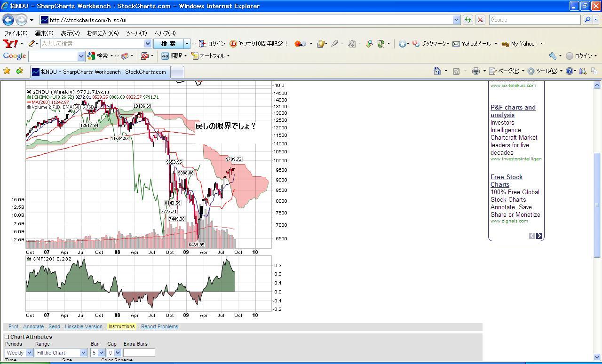602x364 pixels.
Task: Open the Range dropdown Fill the Chart
Action: click(61, 353)
